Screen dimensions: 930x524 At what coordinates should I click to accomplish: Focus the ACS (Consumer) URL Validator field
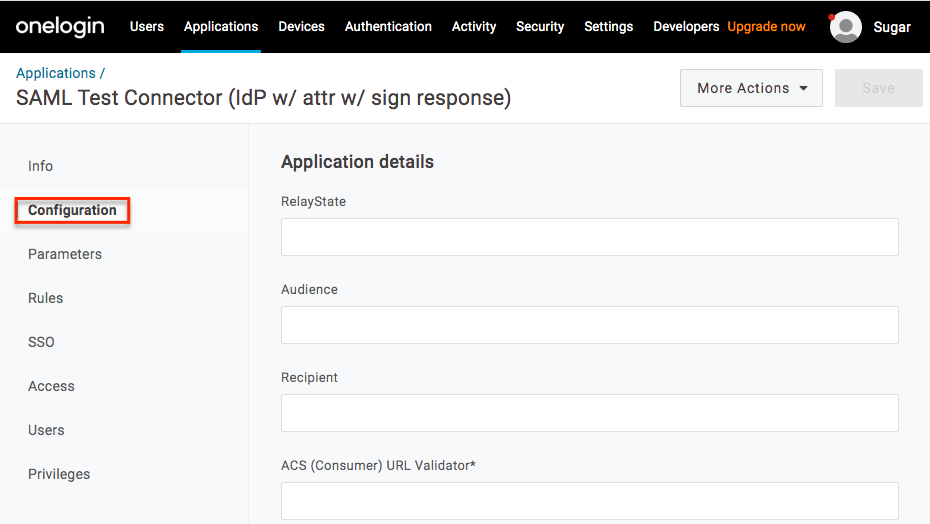pyautogui.click(x=590, y=500)
